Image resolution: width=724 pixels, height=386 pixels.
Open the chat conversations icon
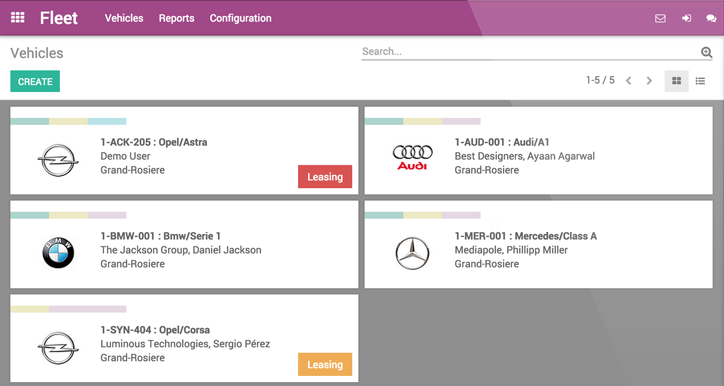pyautogui.click(x=711, y=18)
